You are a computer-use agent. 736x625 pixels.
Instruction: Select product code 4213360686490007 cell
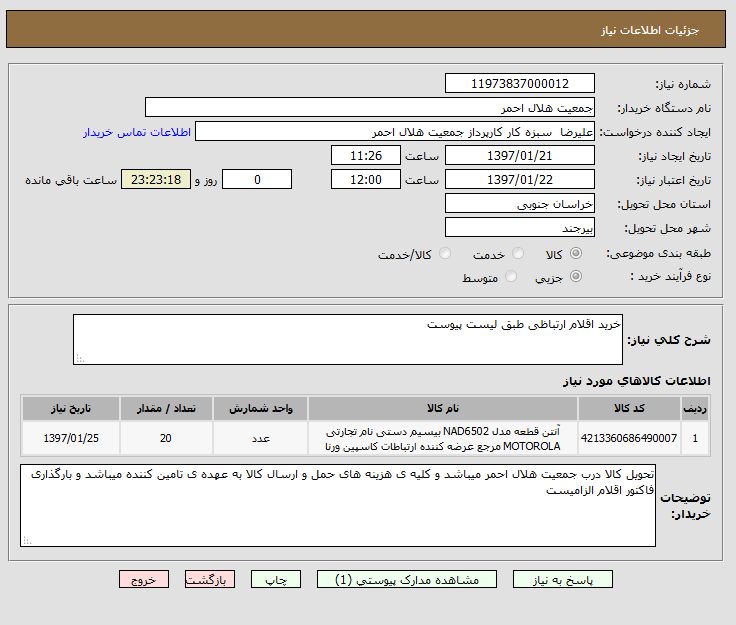pyautogui.click(x=640, y=438)
